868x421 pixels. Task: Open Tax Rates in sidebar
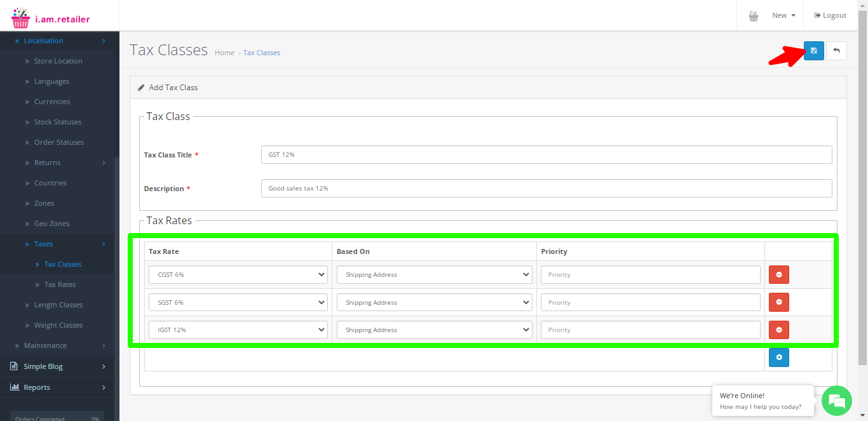coord(60,284)
